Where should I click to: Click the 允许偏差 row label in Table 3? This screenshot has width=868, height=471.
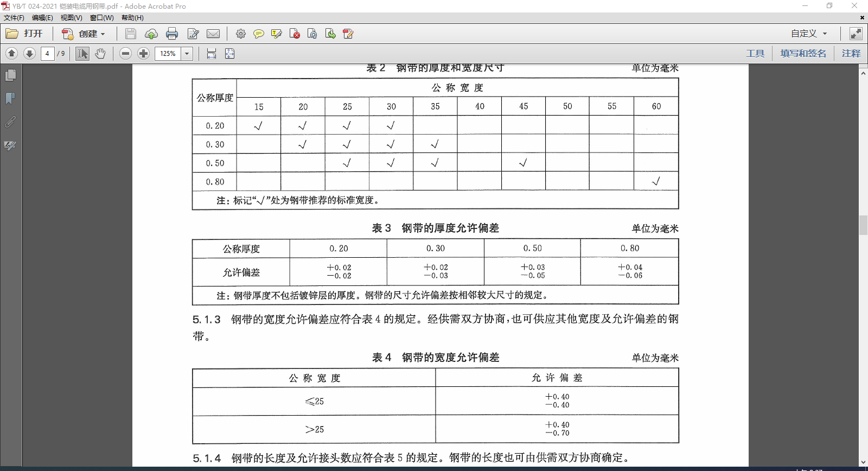pyautogui.click(x=241, y=272)
